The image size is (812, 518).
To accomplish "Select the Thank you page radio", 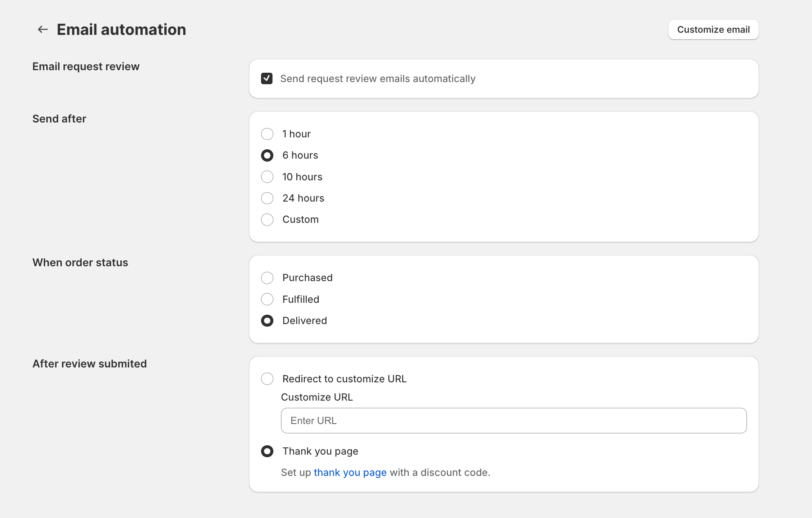I will (267, 451).
